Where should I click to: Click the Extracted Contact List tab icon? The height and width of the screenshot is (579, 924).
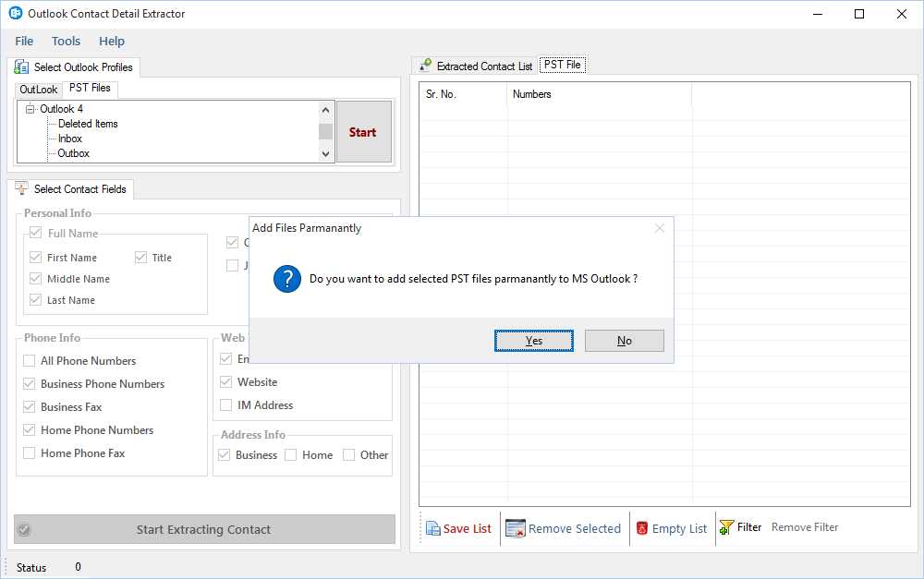425,66
